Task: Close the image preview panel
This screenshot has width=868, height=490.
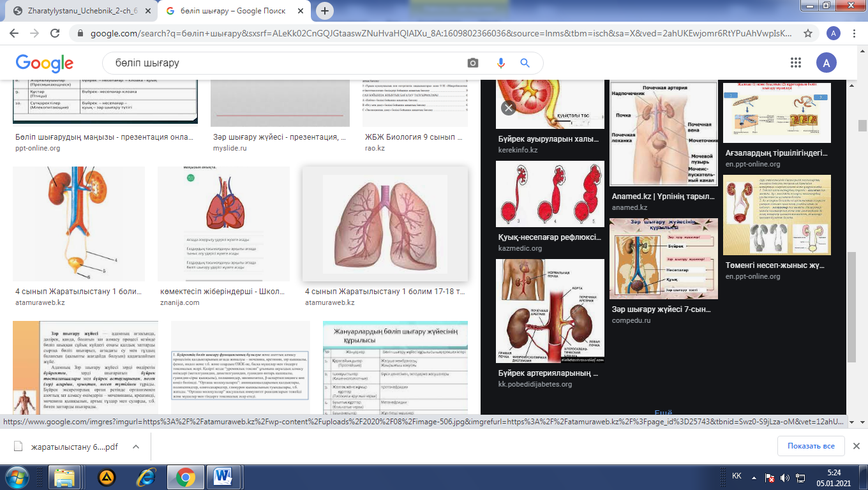Action: coord(508,108)
